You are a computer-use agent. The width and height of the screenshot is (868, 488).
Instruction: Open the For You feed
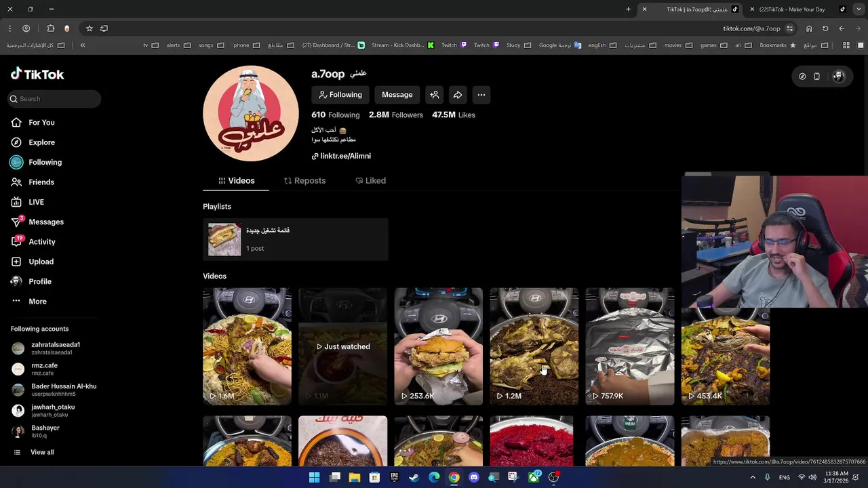tap(33, 123)
